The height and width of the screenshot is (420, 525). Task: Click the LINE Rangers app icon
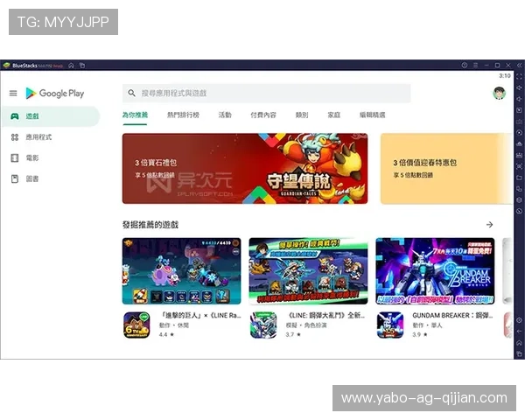(x=136, y=325)
